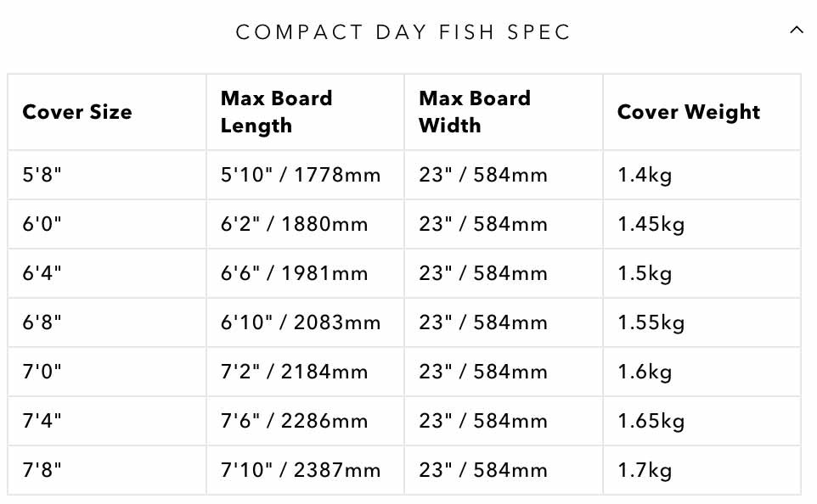Click the Max Board Width column header
Image resolution: width=817 pixels, height=504 pixels.
[x=474, y=112]
